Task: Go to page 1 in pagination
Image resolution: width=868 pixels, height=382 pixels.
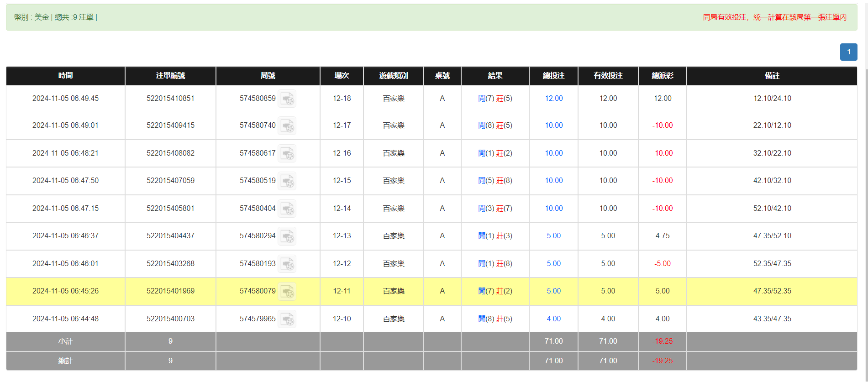Action: tap(848, 52)
